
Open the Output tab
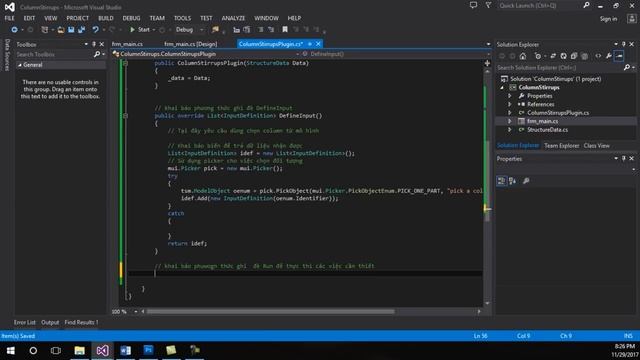point(50,322)
